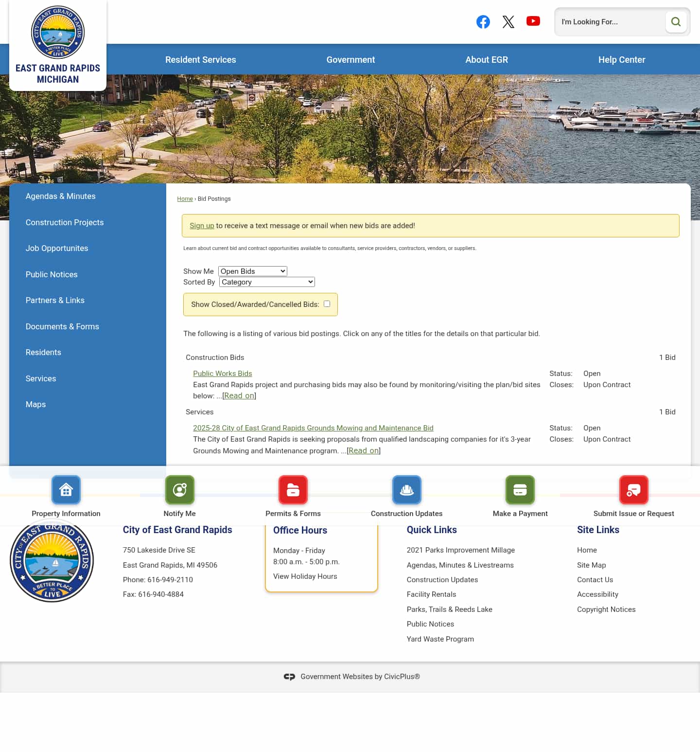Open the Submit Issue or Request icon

634,490
